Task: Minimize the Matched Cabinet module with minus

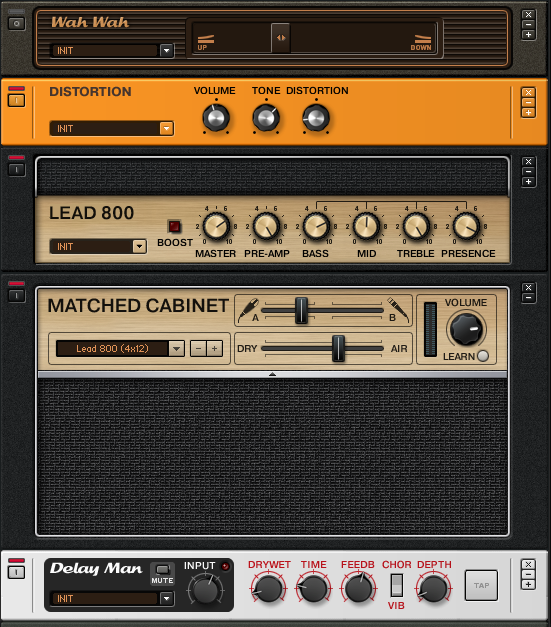Action: [528, 298]
